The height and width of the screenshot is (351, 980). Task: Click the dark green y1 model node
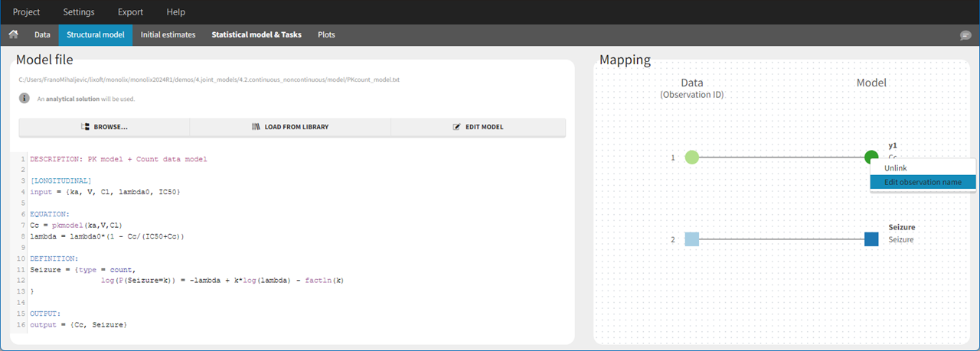click(x=870, y=156)
